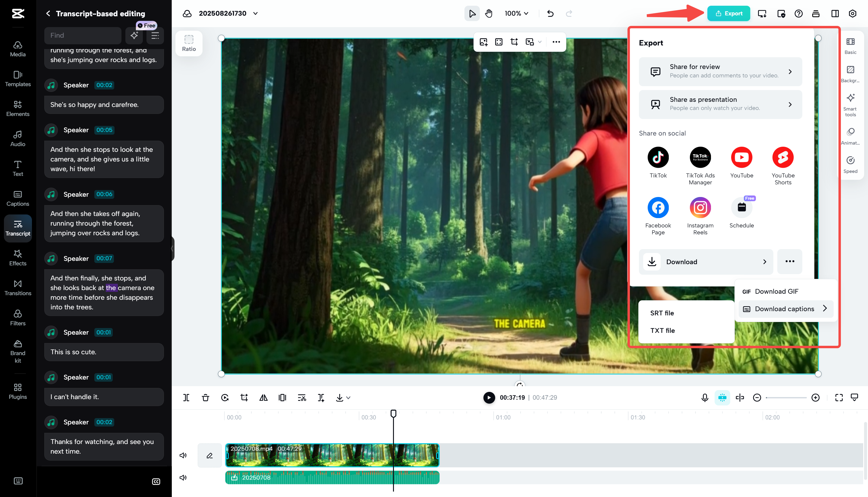This screenshot has width=868, height=497.
Task: Click the AI sparkle button beside Find
Action: click(134, 36)
